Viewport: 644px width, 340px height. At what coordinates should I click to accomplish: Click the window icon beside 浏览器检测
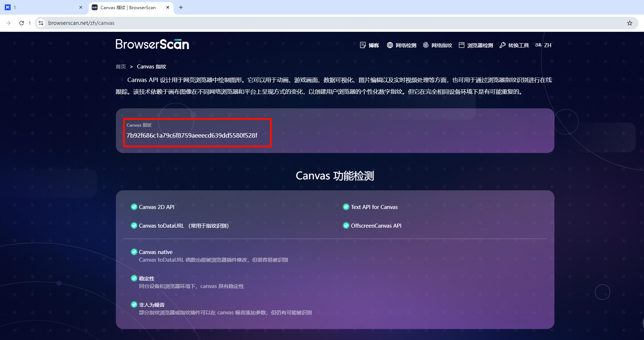[x=462, y=45]
